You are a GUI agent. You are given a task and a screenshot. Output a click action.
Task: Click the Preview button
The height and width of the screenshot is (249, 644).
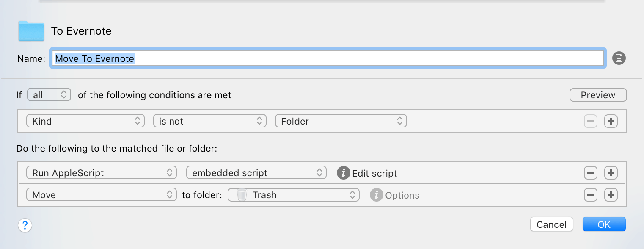(598, 95)
